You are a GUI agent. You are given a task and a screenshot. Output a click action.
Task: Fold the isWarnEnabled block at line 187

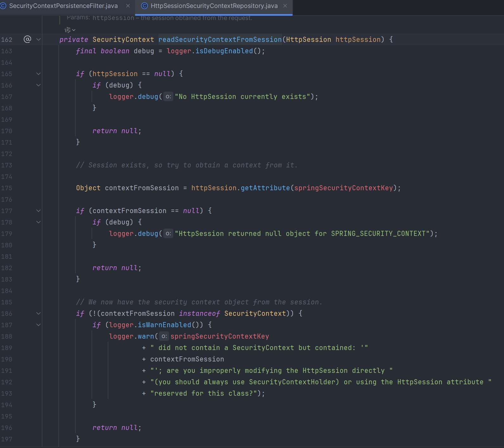click(39, 325)
